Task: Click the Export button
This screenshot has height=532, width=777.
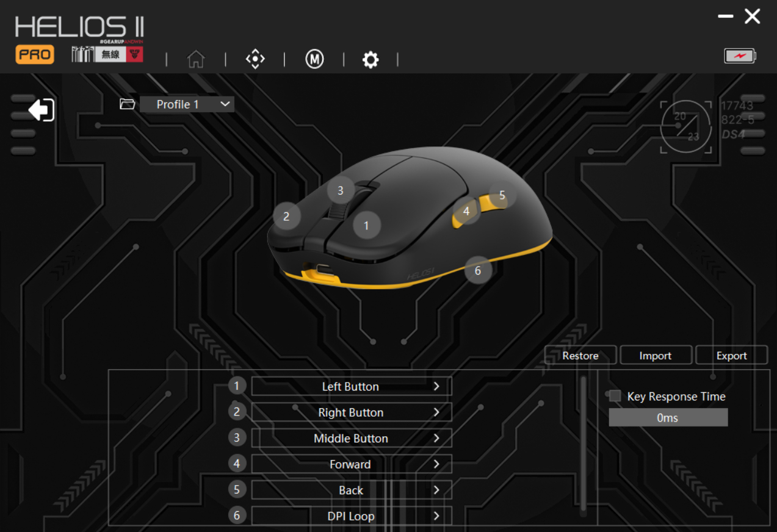Action: point(731,356)
